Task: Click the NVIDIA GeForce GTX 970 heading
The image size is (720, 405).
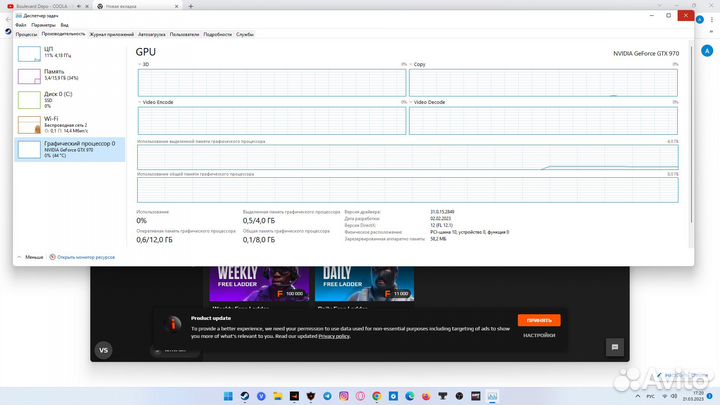Action: [646, 53]
